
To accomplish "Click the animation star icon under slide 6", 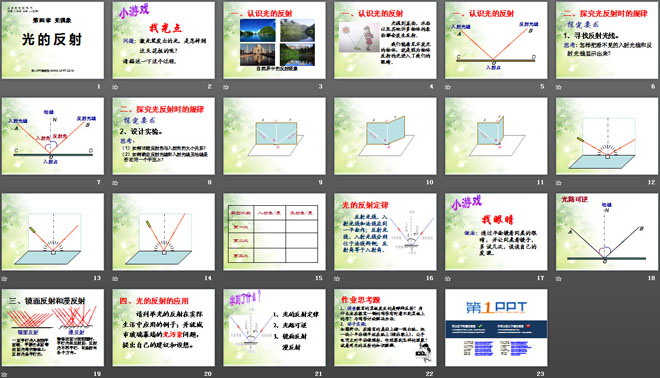I will (x=559, y=87).
